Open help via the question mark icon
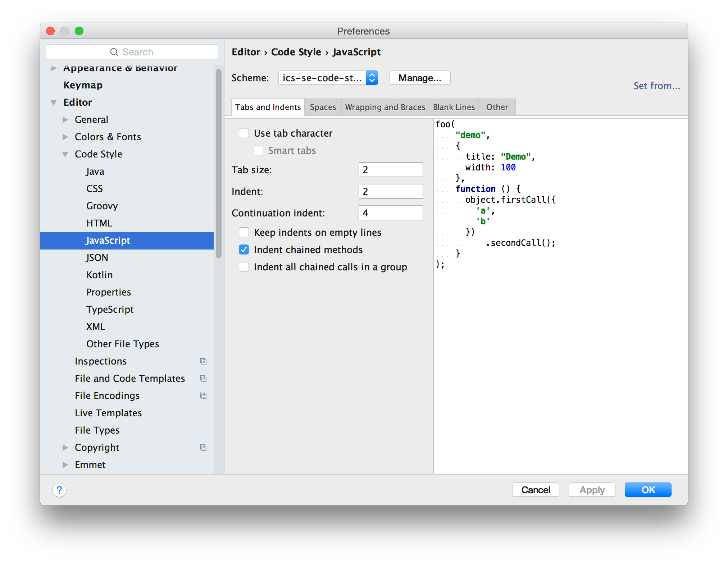728x563 pixels. (59, 490)
